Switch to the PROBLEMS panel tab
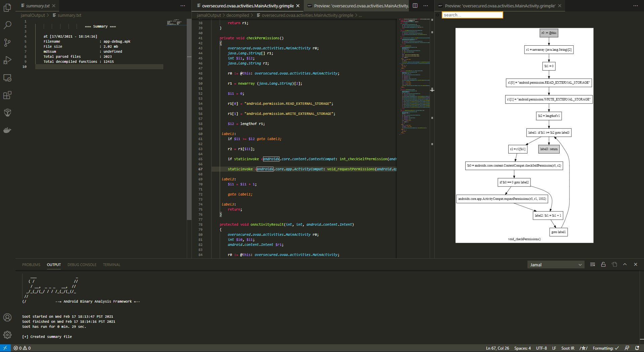The height and width of the screenshot is (352, 644). [x=31, y=265]
